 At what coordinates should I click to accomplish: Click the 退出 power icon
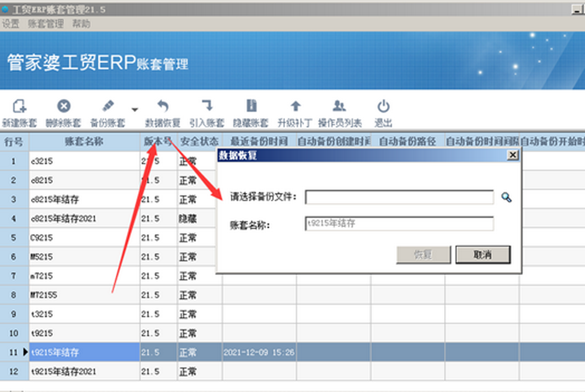coord(383,106)
